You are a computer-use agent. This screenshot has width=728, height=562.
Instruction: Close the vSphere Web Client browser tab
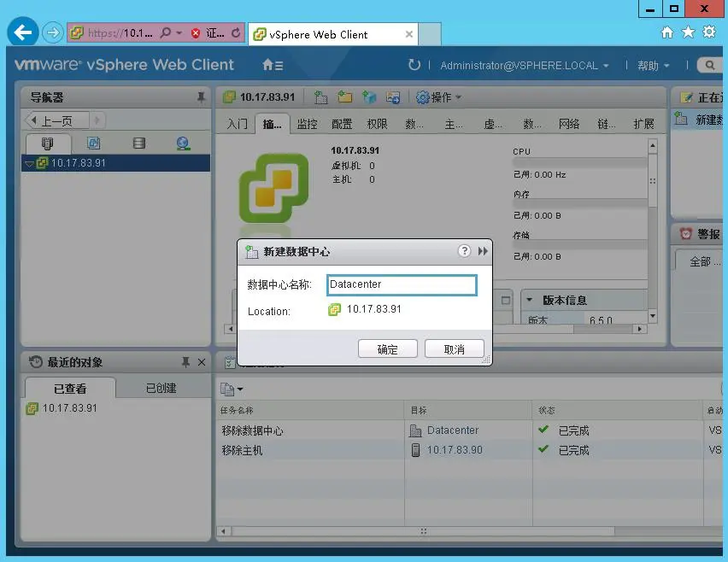(x=408, y=34)
